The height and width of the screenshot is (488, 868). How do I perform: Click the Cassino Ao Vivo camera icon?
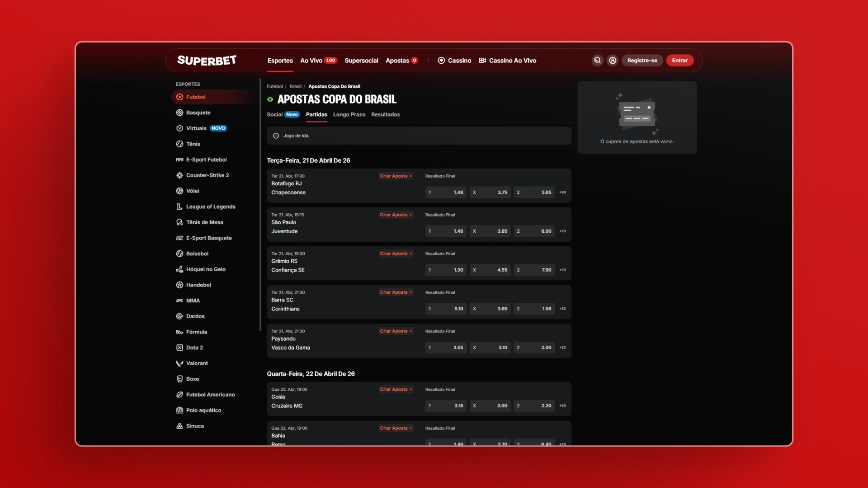(482, 61)
